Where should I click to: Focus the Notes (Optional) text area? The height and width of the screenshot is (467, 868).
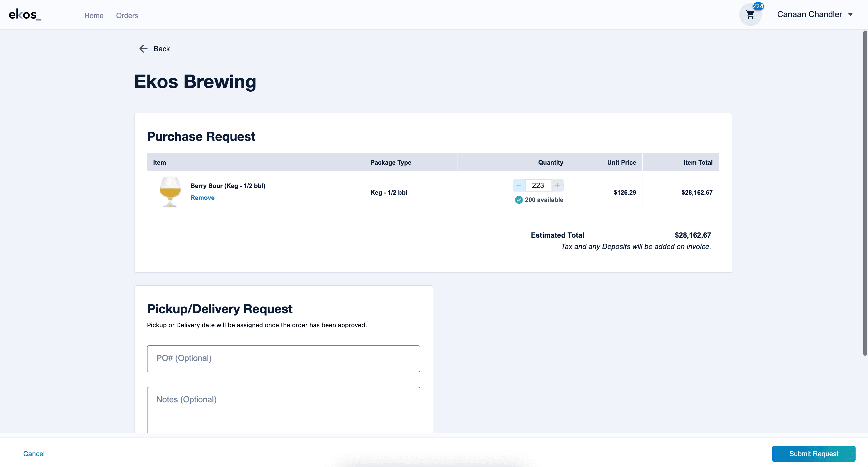point(283,410)
